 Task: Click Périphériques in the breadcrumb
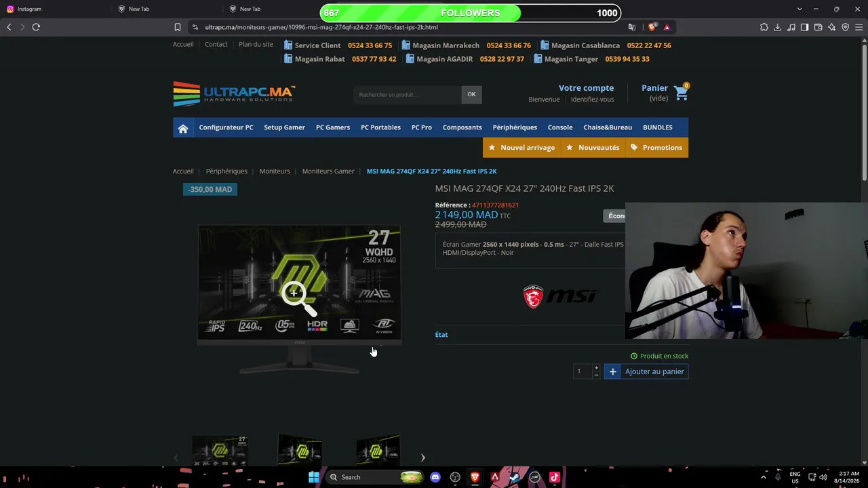tap(226, 171)
